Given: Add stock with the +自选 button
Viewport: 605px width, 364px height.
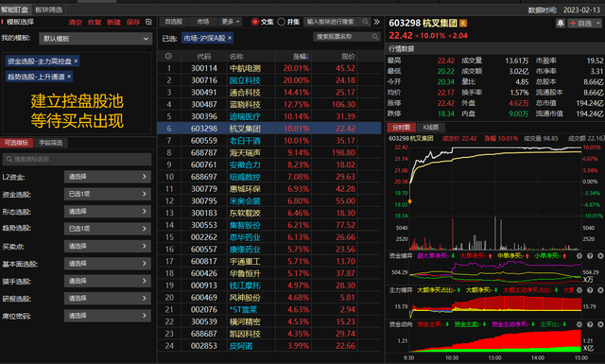Looking at the screenshot, I should (580, 24).
